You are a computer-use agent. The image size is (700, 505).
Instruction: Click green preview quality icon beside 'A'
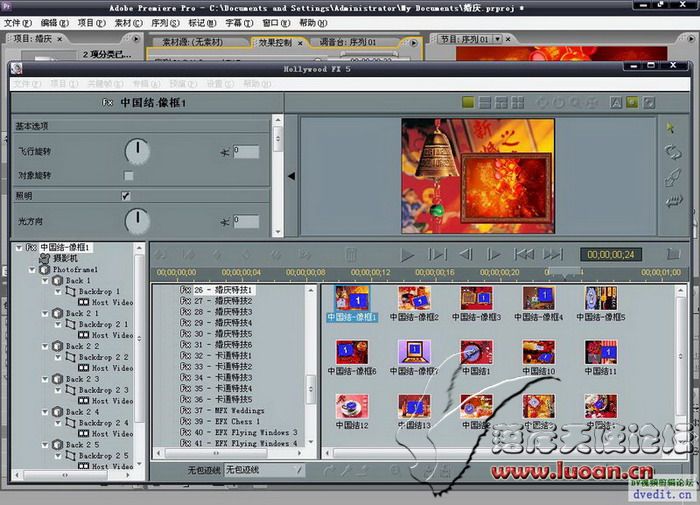coord(632,103)
